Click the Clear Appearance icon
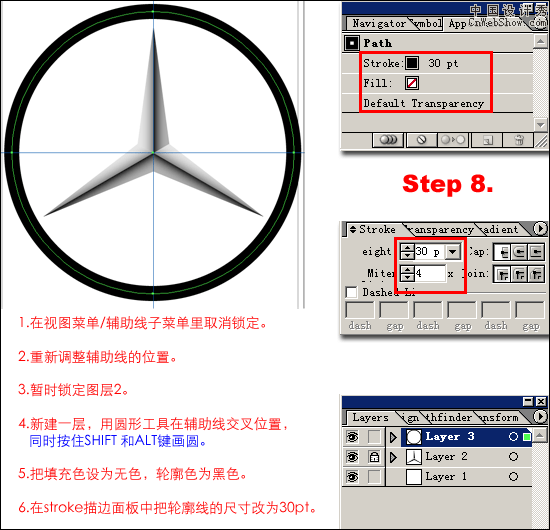 [422, 140]
